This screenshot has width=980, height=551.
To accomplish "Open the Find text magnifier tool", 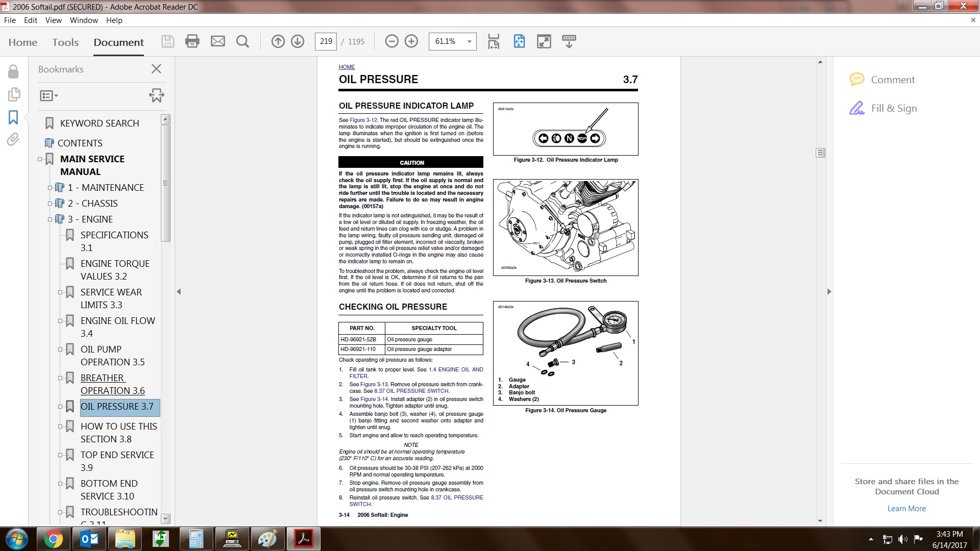I will (x=243, y=41).
